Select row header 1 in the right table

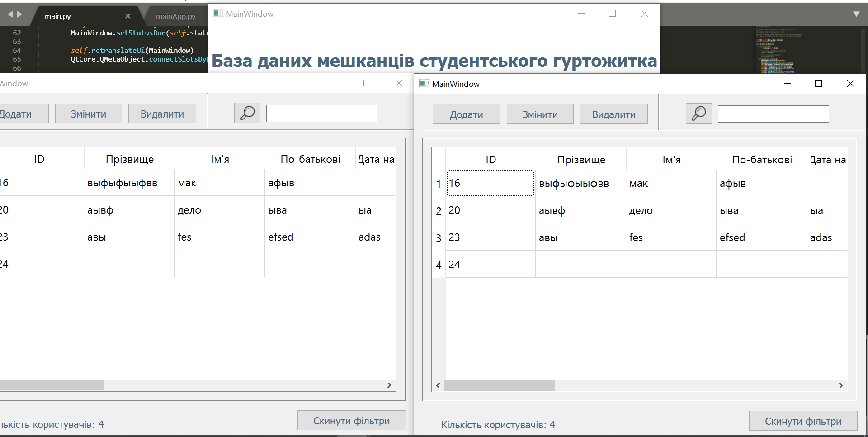click(x=439, y=184)
